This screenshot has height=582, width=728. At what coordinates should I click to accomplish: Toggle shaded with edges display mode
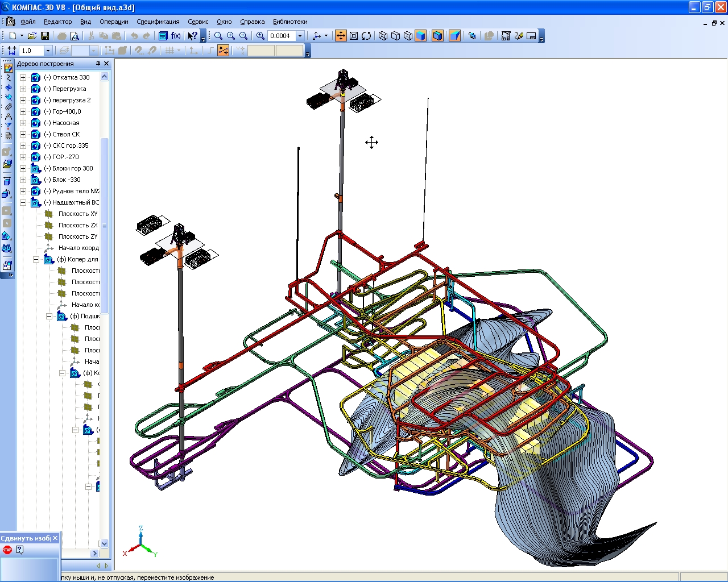[437, 36]
